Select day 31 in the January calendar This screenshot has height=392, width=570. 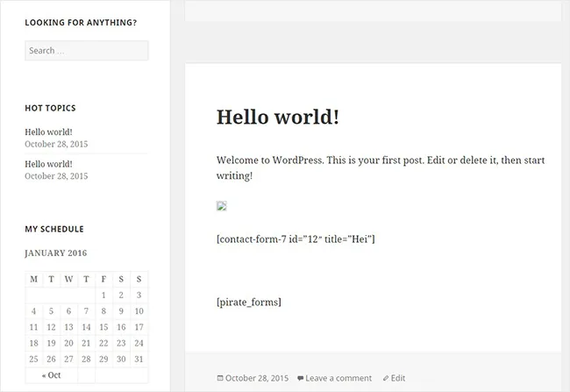(139, 359)
